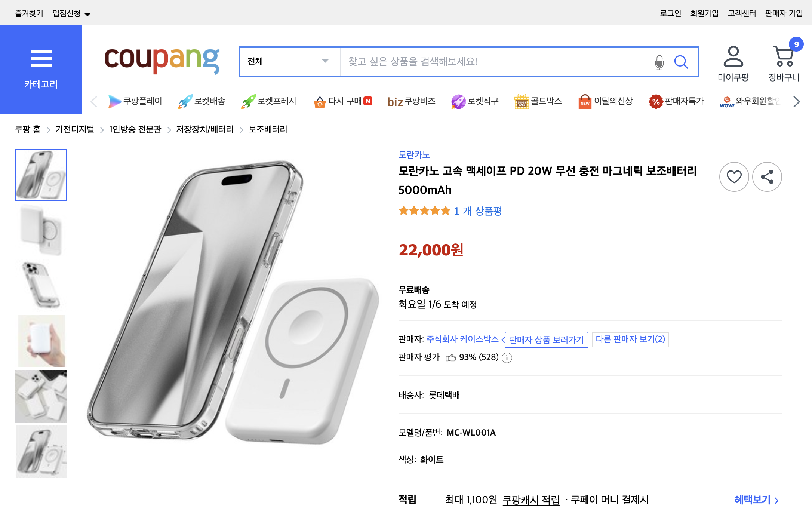The image size is (812, 507).
Task: Toggle the wishlist heart for this product
Action: tap(734, 177)
